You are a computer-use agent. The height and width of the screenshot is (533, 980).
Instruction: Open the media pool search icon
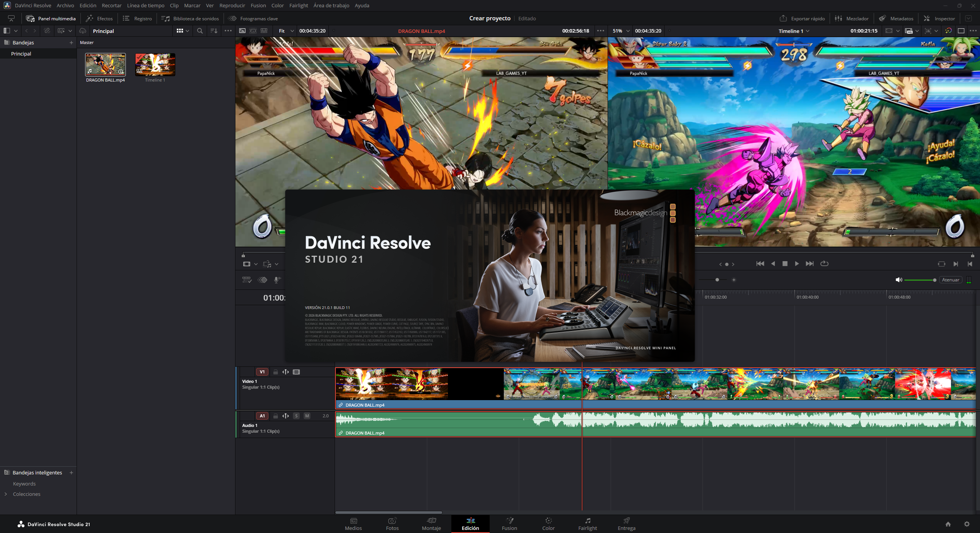(200, 31)
